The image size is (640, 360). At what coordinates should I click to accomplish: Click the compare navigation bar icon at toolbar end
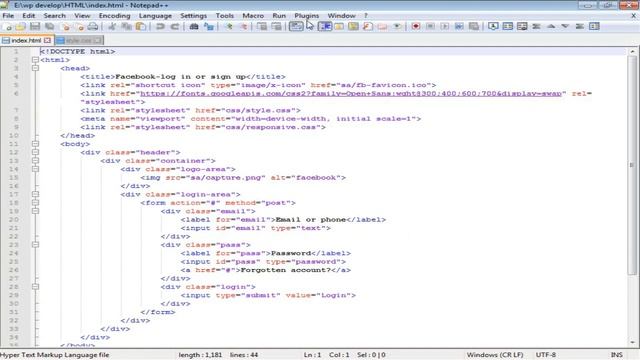pos(594,27)
